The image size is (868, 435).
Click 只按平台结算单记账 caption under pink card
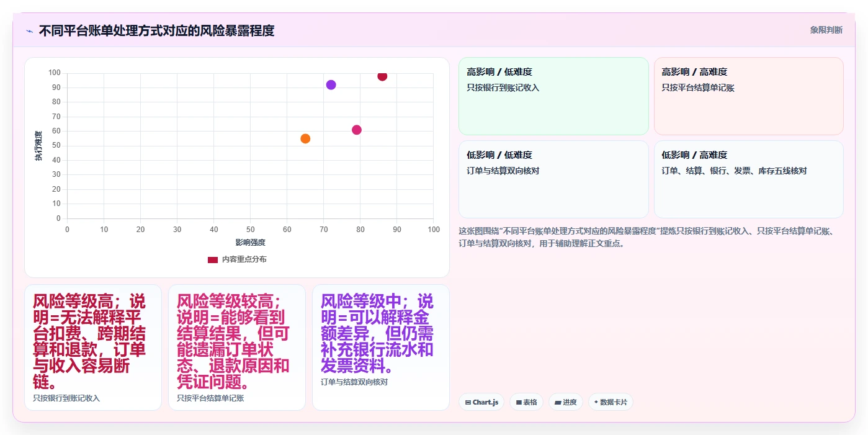coord(210,398)
